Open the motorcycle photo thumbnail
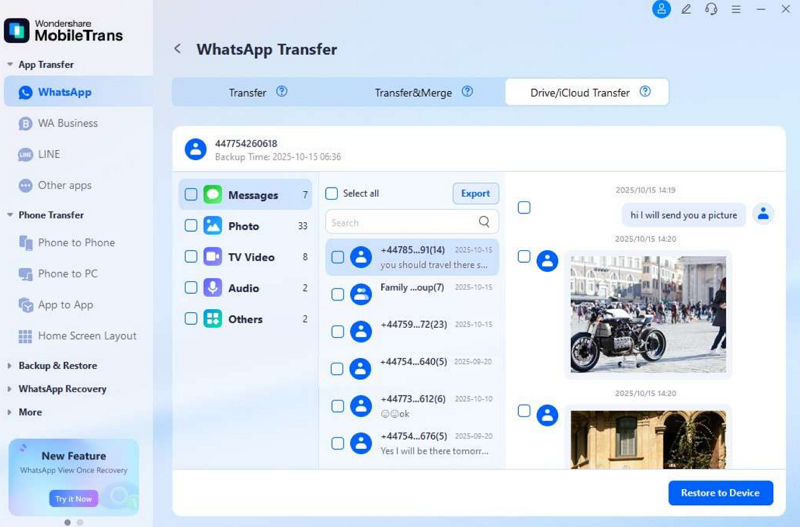Viewport: 800px width, 527px height. coord(647,314)
